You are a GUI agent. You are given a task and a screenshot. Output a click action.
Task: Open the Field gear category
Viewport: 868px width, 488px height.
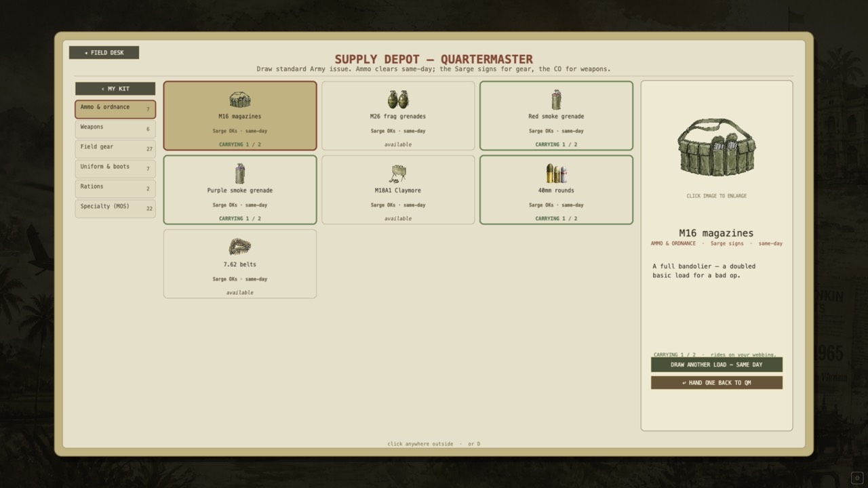115,148
